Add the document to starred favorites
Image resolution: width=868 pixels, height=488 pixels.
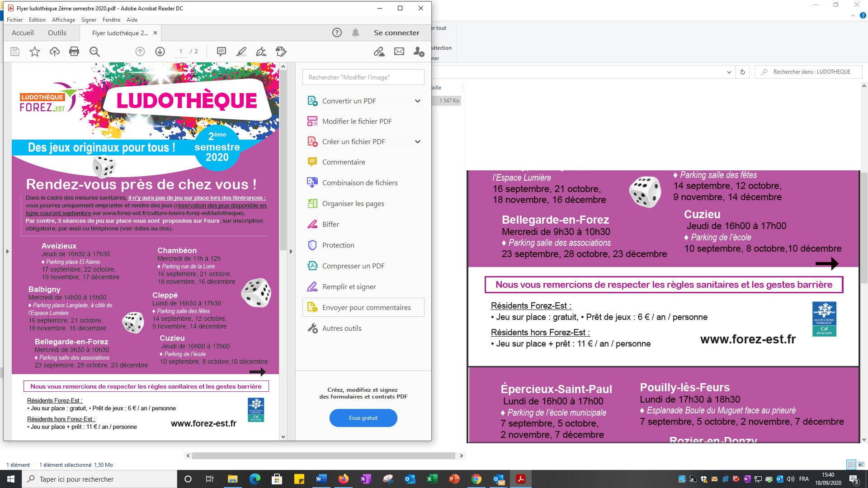point(35,52)
